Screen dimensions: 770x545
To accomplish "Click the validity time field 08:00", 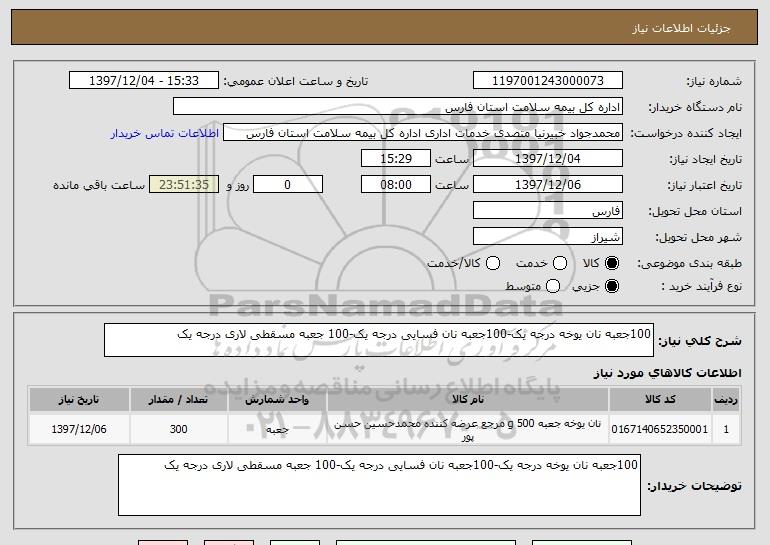I will 396,185.
